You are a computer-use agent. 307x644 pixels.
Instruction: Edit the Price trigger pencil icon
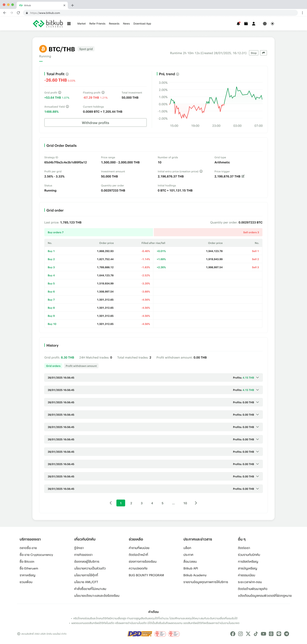click(x=243, y=176)
